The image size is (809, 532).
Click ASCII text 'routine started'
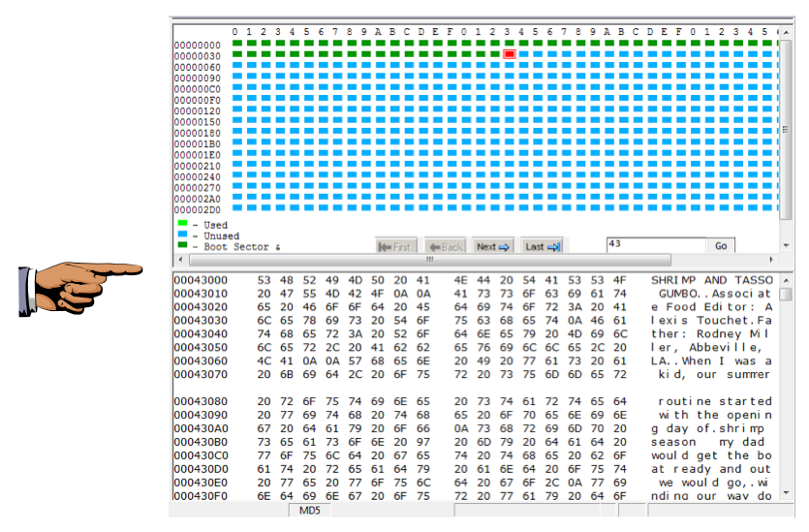[x=715, y=401]
